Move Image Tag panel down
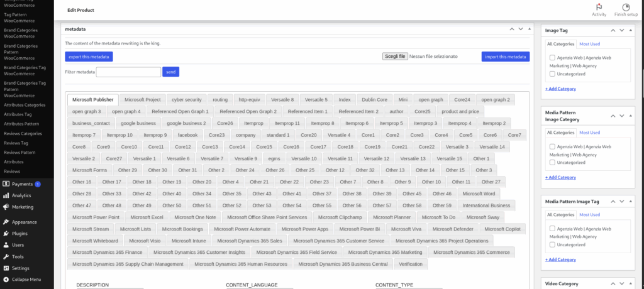 pos(621,30)
